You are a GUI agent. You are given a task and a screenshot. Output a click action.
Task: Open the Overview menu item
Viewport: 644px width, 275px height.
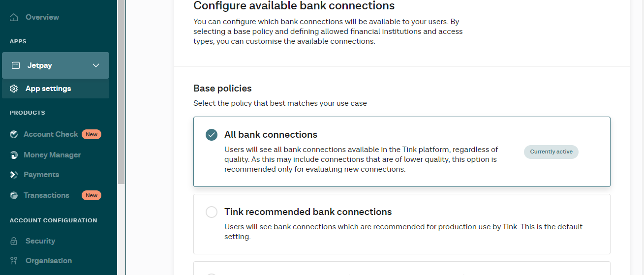(42, 17)
